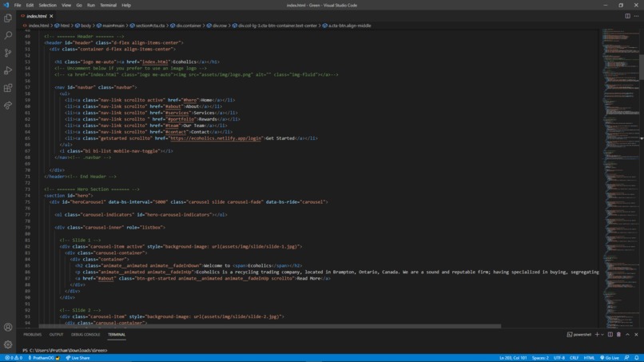This screenshot has height=362, width=644.
Task: Switch to the PROBLEMS panel tab
Action: tap(33, 335)
